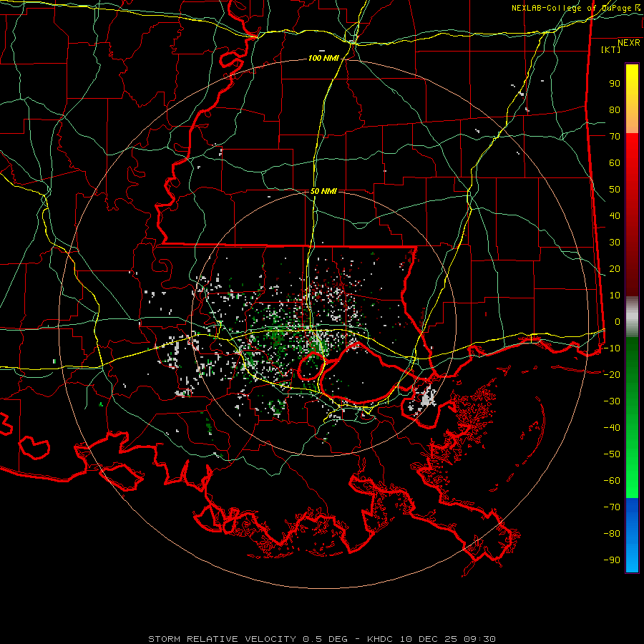Click the -90 value on the velocity scale
Screen dimensions: 644x644
click(x=612, y=560)
